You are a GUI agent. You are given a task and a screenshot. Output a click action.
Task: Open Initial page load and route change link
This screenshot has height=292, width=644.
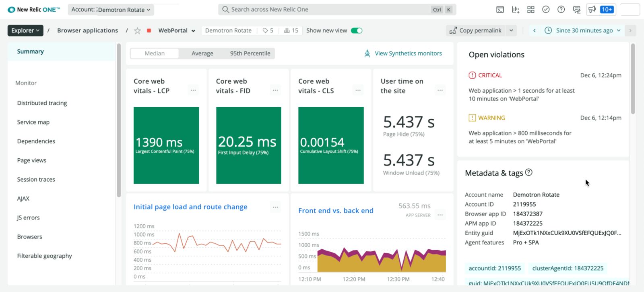(190, 207)
